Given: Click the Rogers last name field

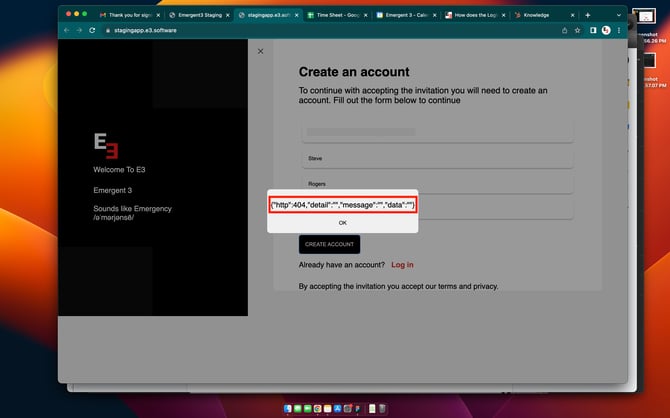Looking at the screenshot, I should 437,184.
